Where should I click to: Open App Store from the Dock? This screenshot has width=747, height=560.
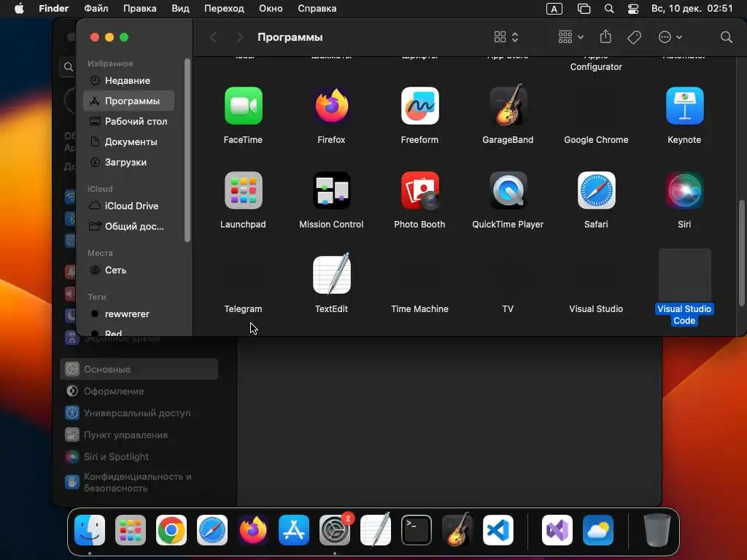[x=294, y=530]
